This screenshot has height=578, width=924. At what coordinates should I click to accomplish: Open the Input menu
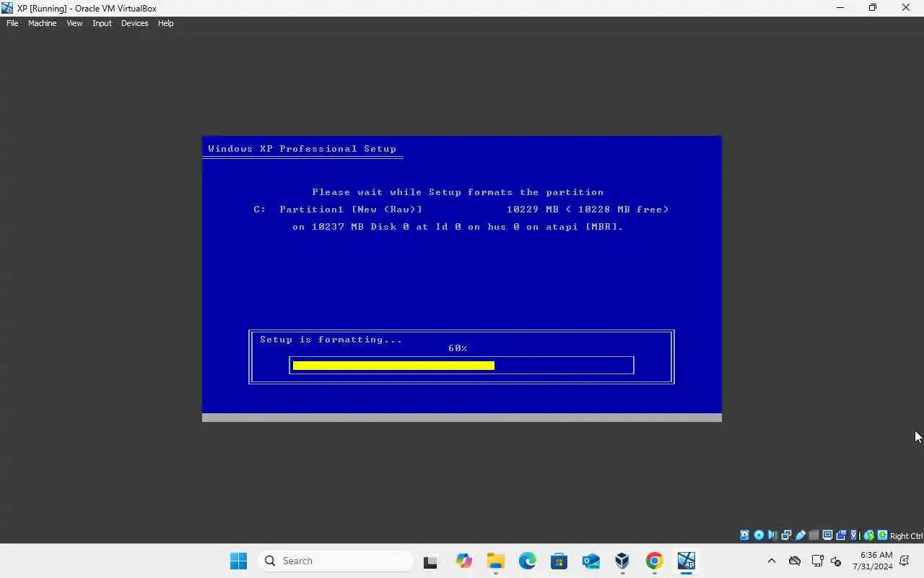click(102, 23)
